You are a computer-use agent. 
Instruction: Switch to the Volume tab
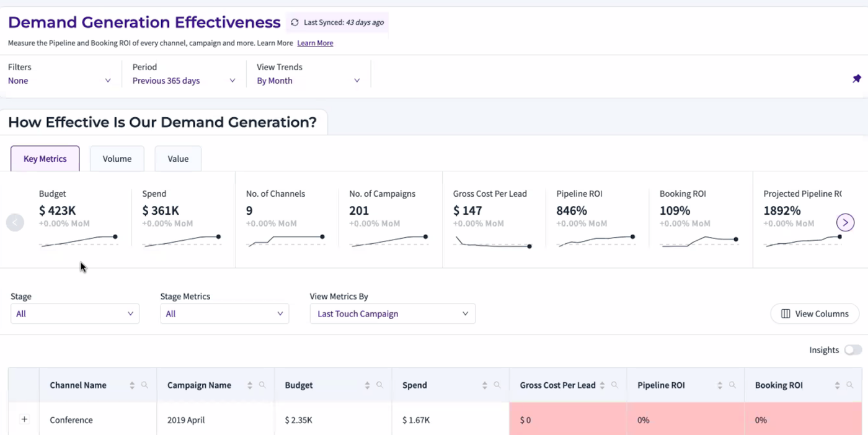click(x=117, y=159)
